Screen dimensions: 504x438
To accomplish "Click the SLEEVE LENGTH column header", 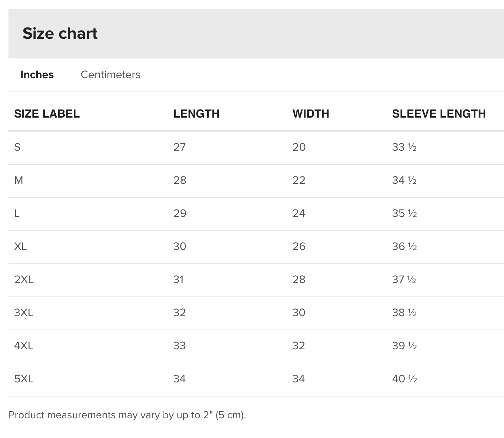I will [439, 114].
